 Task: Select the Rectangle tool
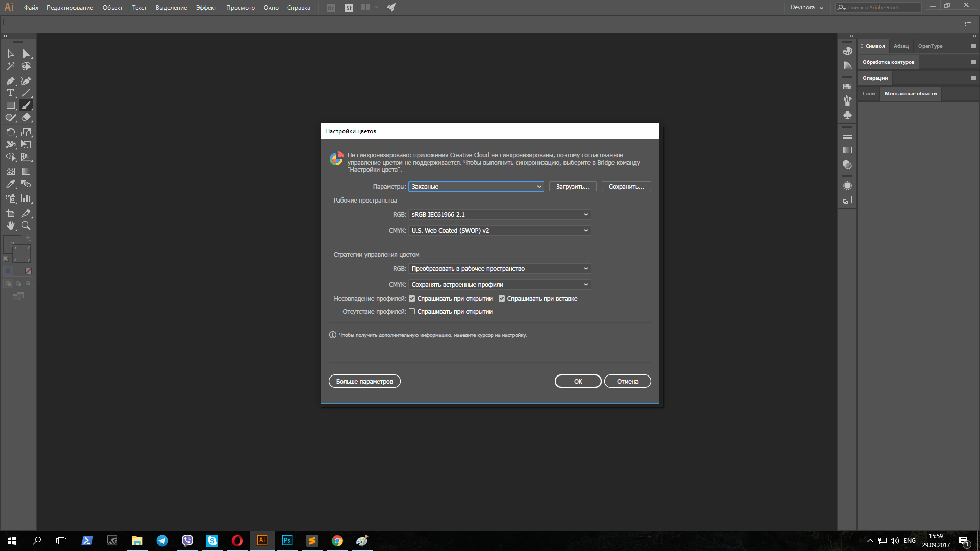click(x=11, y=105)
